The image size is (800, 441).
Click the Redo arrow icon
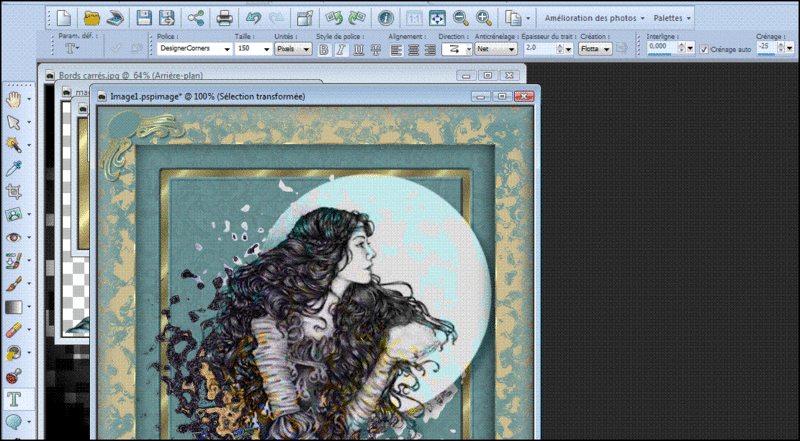pyautogui.click(x=276, y=18)
